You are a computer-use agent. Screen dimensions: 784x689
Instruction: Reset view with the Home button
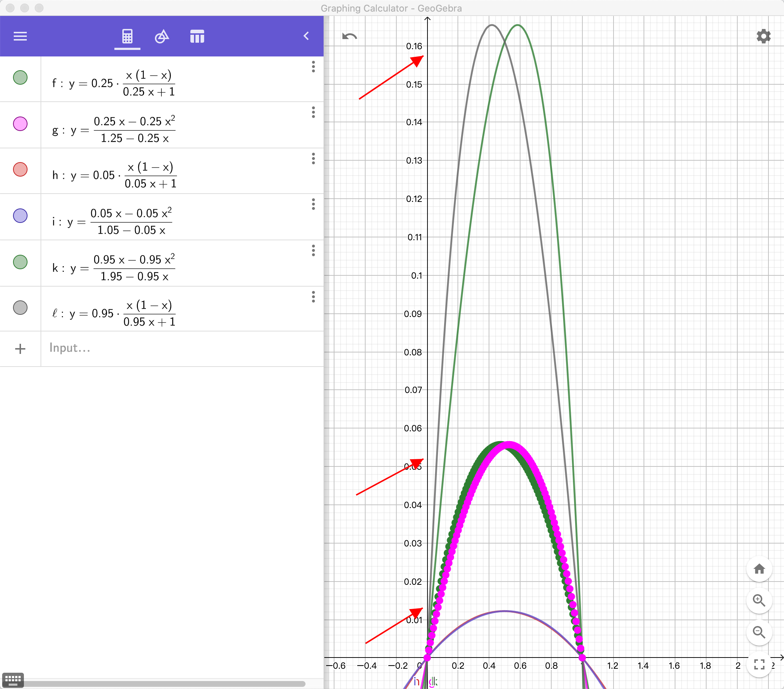pos(759,568)
